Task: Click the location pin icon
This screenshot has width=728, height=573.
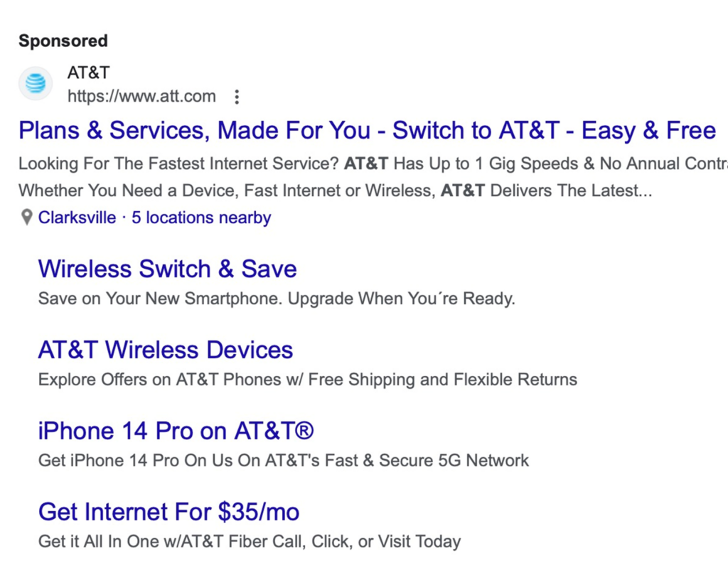Action: click(x=26, y=218)
